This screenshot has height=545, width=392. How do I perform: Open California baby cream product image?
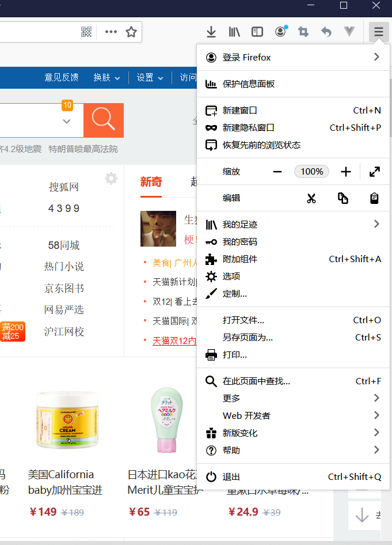click(67, 419)
